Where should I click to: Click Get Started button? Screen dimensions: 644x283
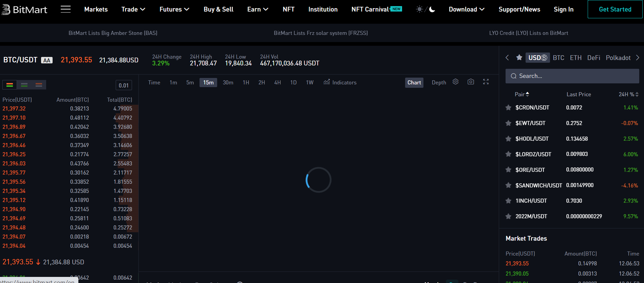pyautogui.click(x=615, y=9)
